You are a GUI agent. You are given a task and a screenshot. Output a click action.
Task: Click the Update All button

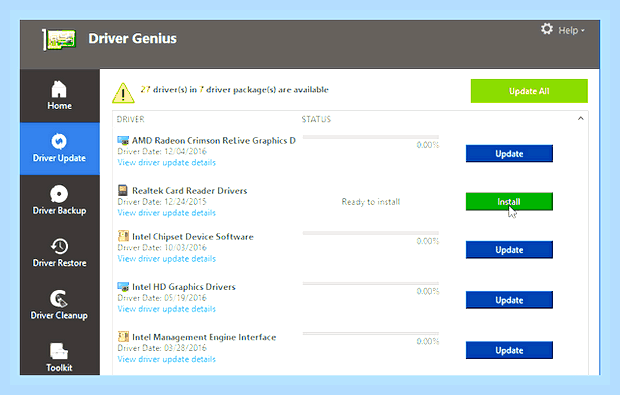pos(529,91)
